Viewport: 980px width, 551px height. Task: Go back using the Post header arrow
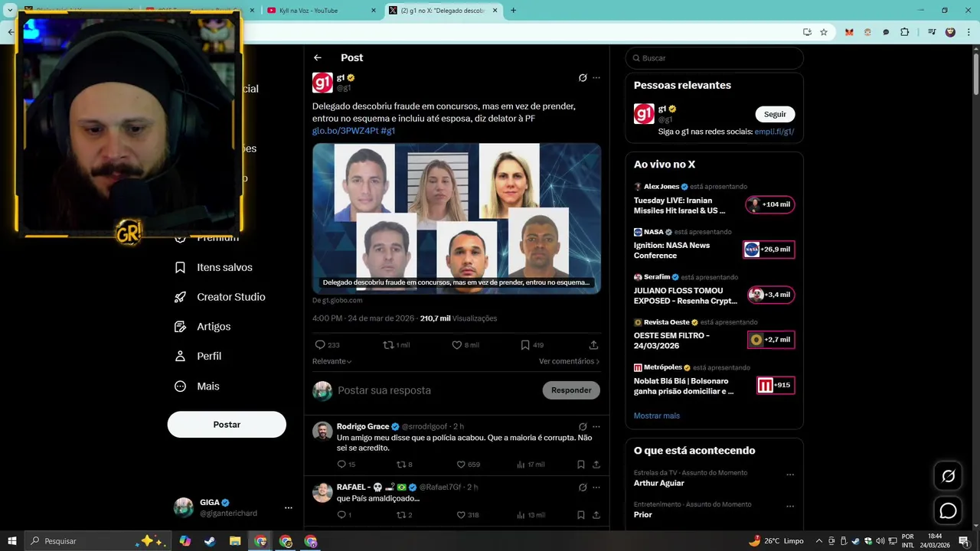click(318, 58)
